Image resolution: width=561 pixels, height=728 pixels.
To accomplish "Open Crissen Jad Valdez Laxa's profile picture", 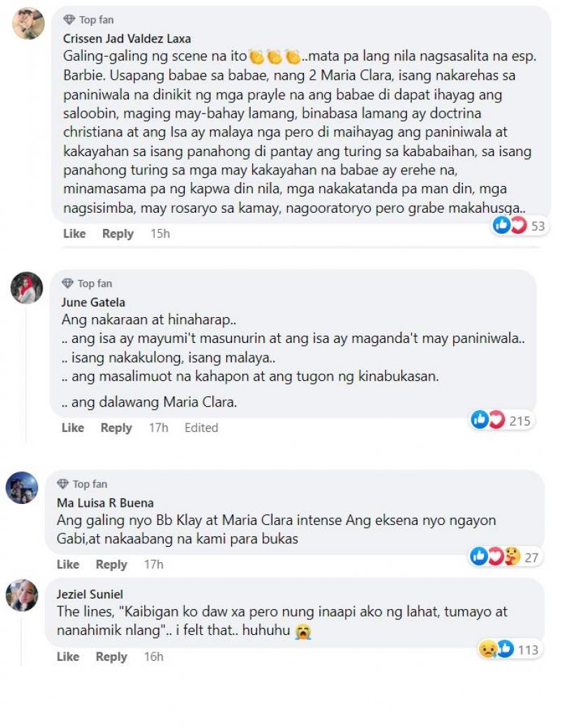I will click(x=28, y=23).
